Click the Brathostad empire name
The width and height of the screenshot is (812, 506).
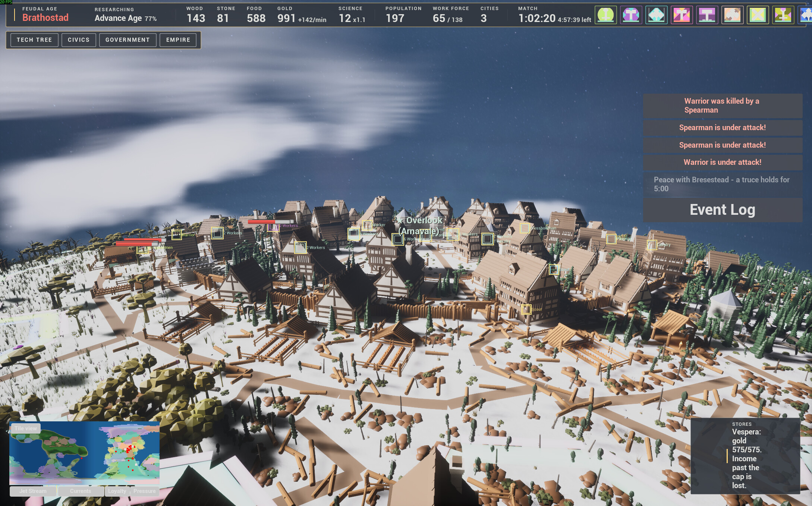tap(45, 18)
